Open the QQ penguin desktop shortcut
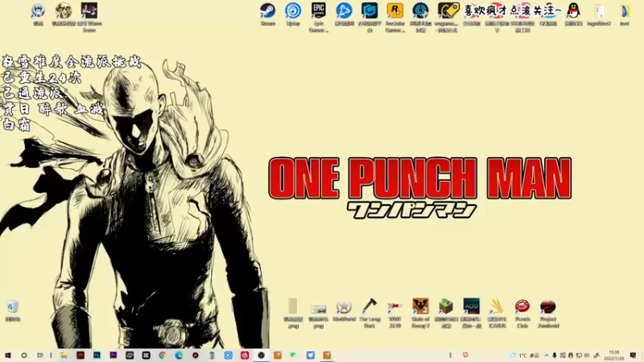This screenshot has height=362, width=644. (573, 14)
